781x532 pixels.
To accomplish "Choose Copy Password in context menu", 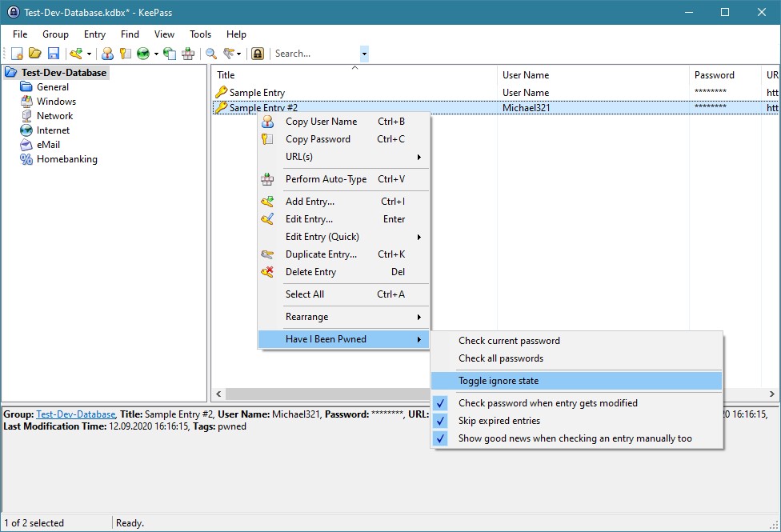I will click(x=343, y=139).
